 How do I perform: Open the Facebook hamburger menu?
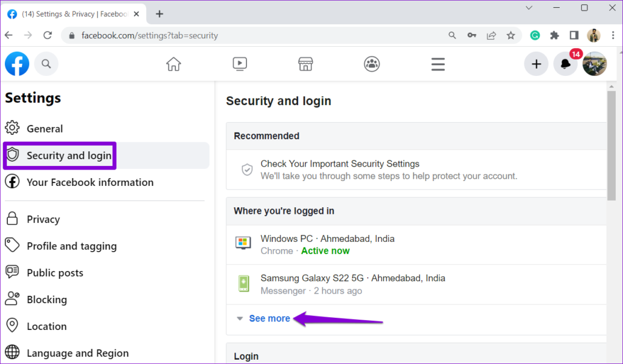click(437, 63)
